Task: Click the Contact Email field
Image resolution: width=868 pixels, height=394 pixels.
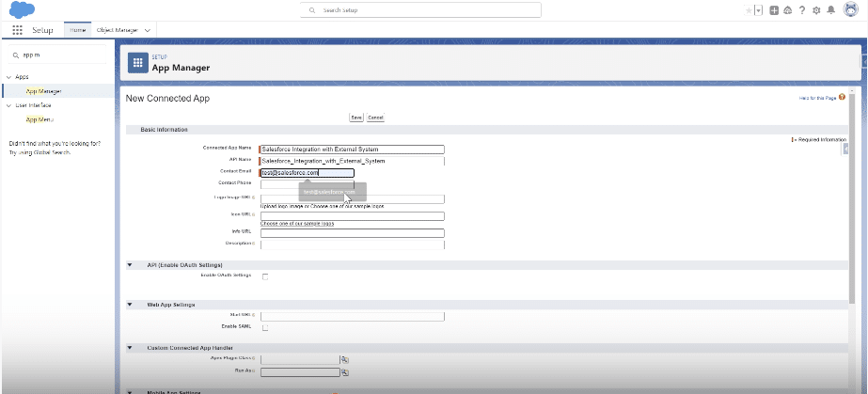Action: coord(307,173)
